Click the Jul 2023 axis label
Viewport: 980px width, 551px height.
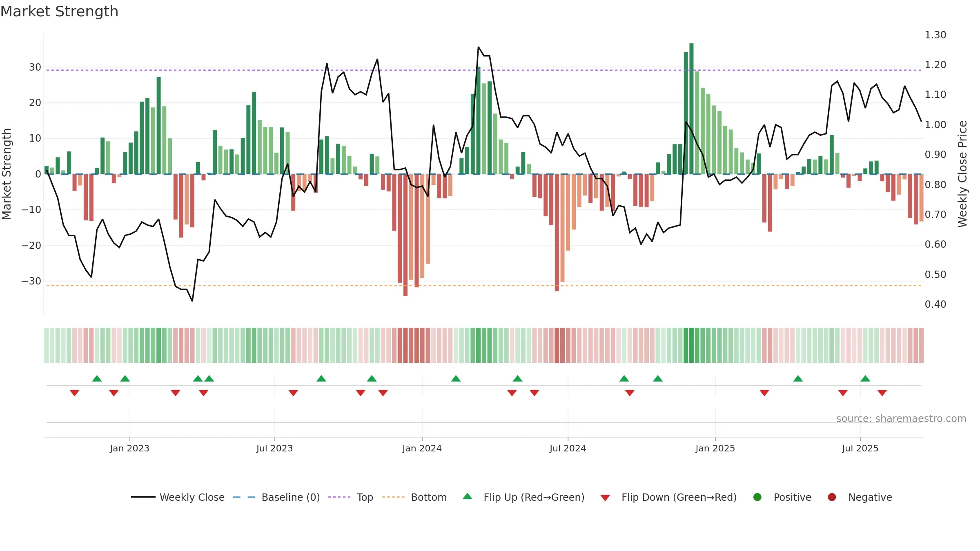(274, 448)
